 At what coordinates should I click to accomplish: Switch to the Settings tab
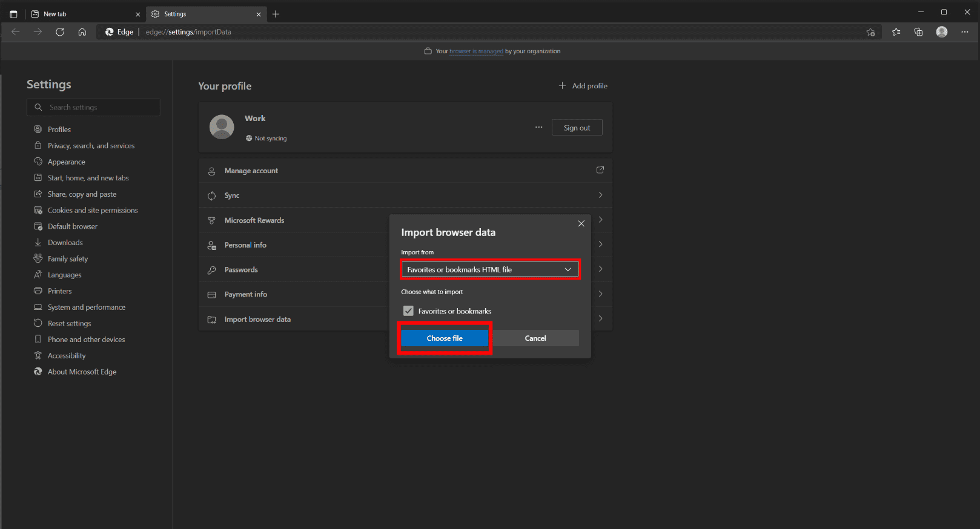point(206,14)
